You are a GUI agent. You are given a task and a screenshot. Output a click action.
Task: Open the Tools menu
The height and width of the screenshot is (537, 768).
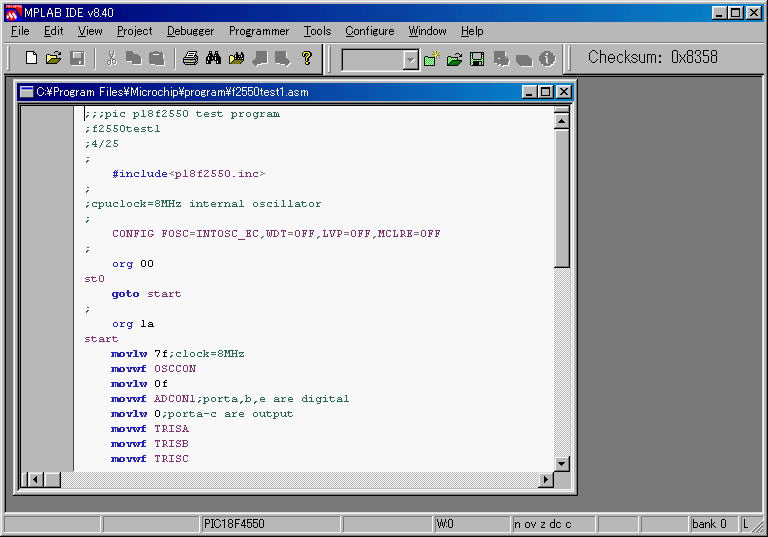coord(317,31)
